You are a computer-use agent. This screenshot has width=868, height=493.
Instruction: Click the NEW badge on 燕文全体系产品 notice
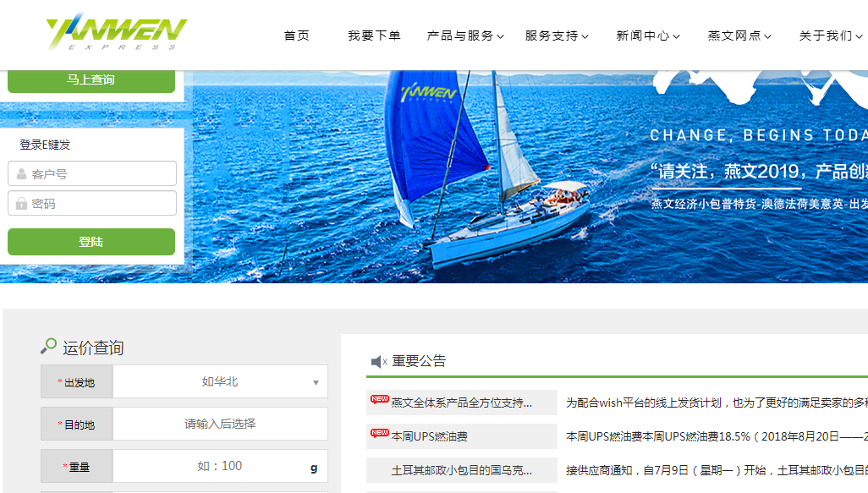(380, 399)
